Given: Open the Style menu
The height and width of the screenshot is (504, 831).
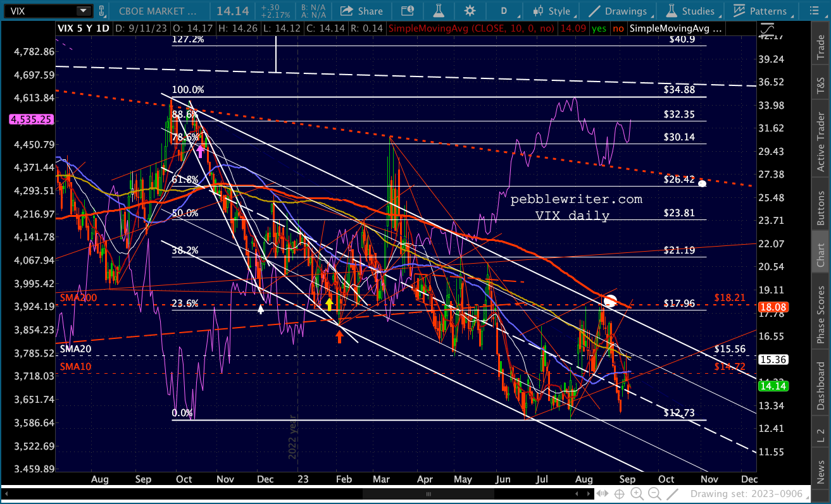Looking at the screenshot, I should tap(552, 11).
